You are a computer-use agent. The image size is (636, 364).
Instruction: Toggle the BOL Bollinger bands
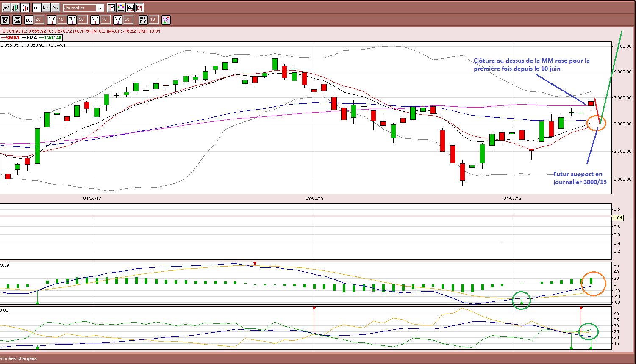click(29, 19)
